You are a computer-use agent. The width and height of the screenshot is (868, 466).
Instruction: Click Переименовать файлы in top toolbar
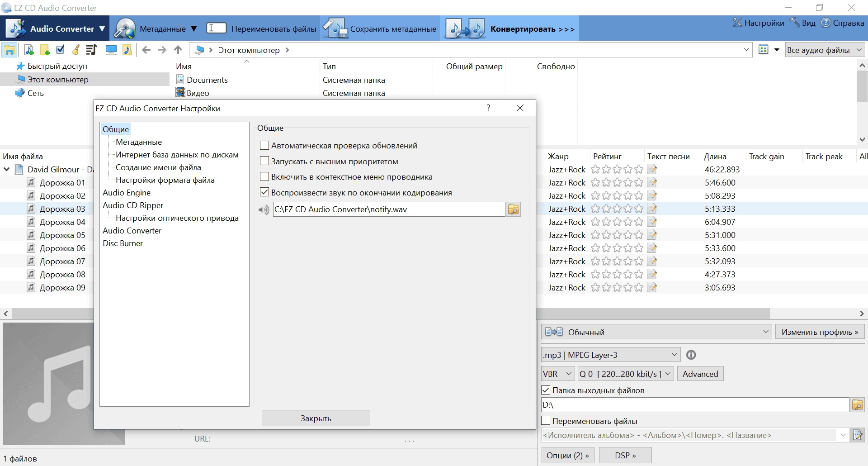[262, 29]
